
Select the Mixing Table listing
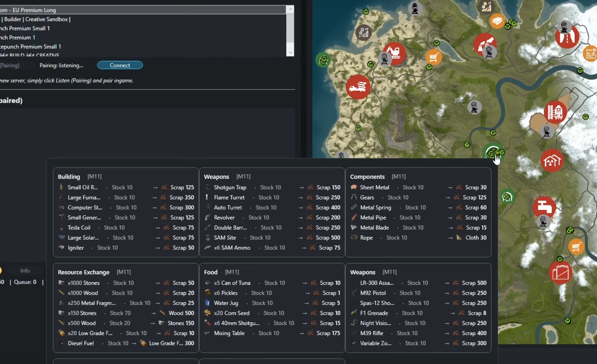click(x=272, y=333)
